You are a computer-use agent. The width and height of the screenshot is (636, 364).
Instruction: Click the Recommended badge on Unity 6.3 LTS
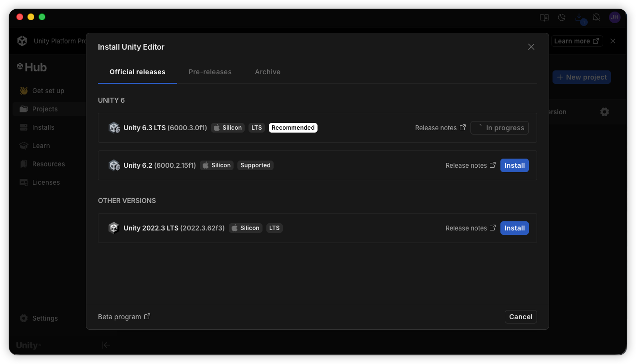293,128
